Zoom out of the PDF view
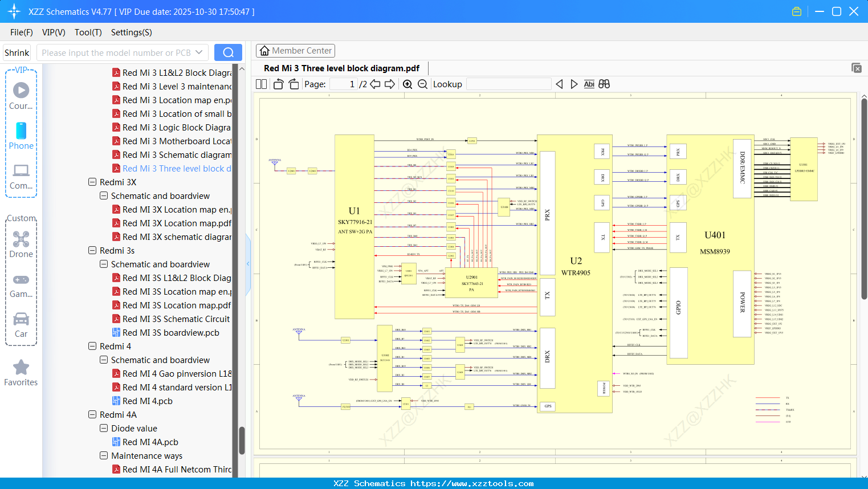This screenshot has width=868, height=489. click(423, 84)
